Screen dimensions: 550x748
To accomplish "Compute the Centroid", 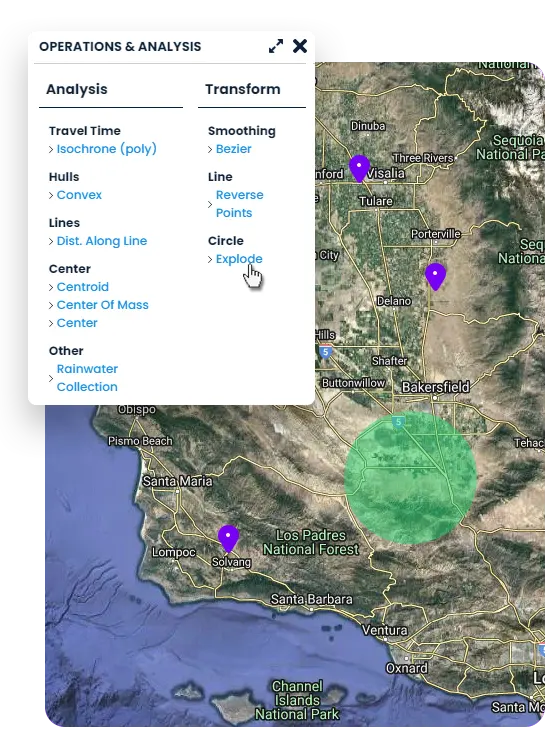I will pyautogui.click(x=83, y=287).
